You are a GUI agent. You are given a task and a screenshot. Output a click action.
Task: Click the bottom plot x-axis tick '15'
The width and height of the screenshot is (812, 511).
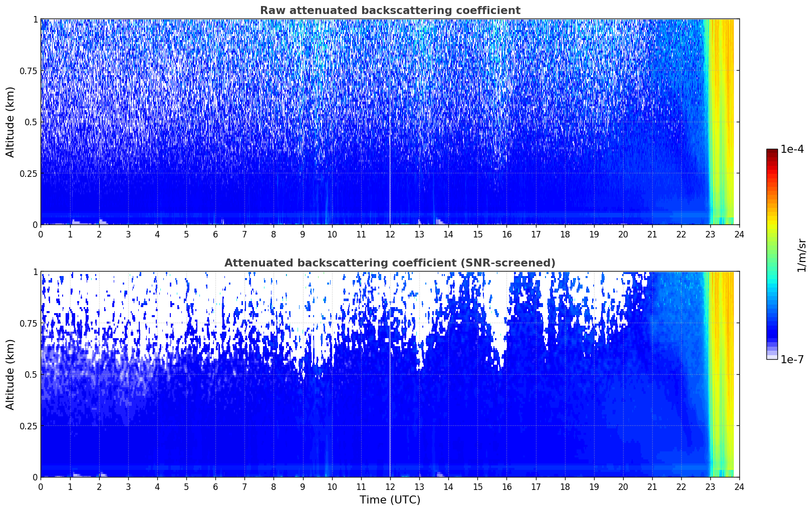pyautogui.click(x=477, y=486)
